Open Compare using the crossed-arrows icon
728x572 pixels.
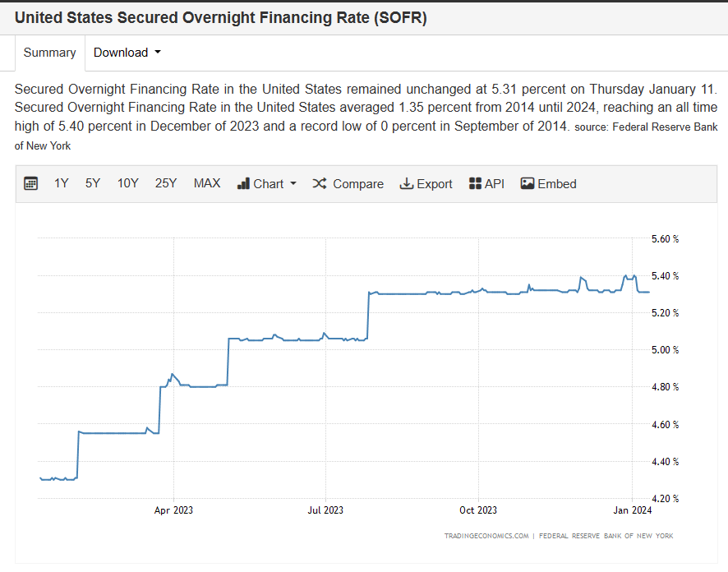319,183
